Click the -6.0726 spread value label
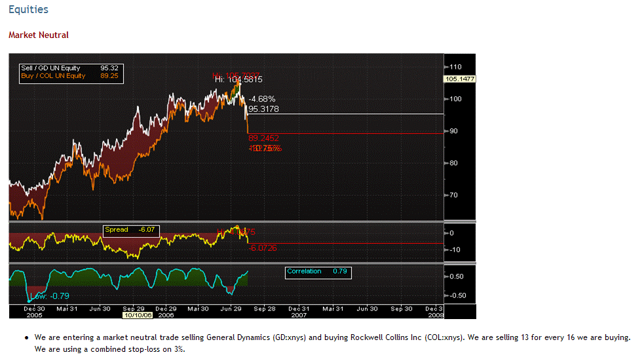 pyautogui.click(x=263, y=248)
